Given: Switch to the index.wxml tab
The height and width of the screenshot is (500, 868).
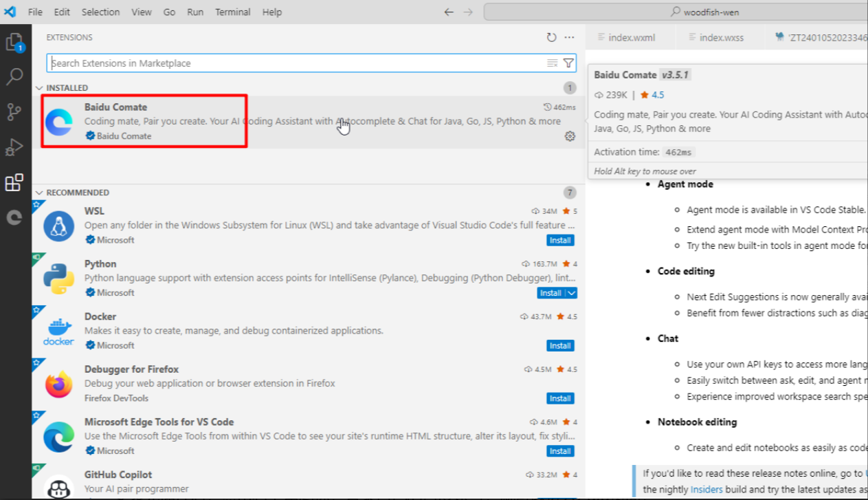Looking at the screenshot, I should coord(631,37).
